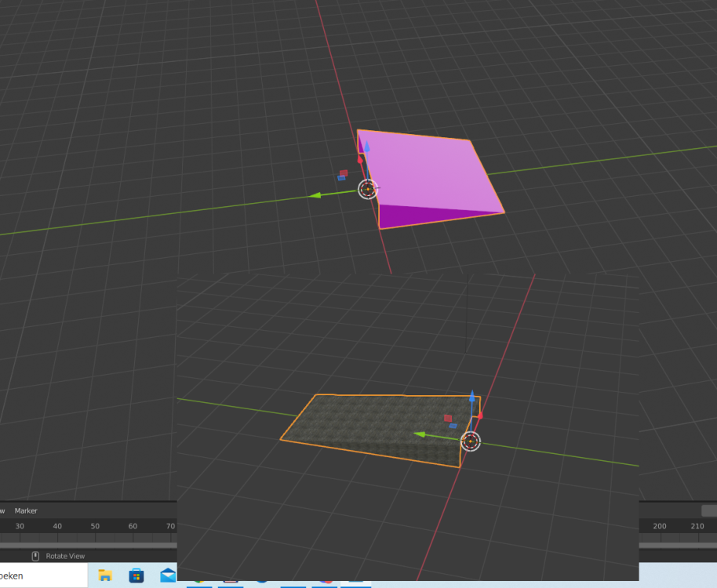Click the red plane handle near the pink object

point(344,172)
